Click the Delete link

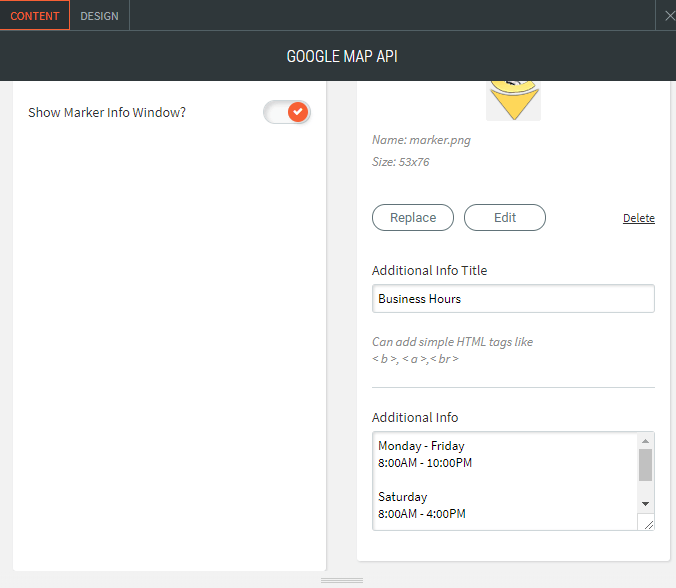[638, 218]
